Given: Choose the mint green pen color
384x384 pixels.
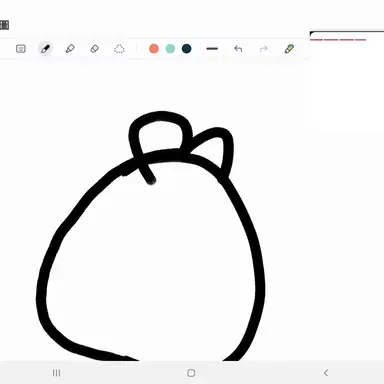Looking at the screenshot, I should 170,49.
